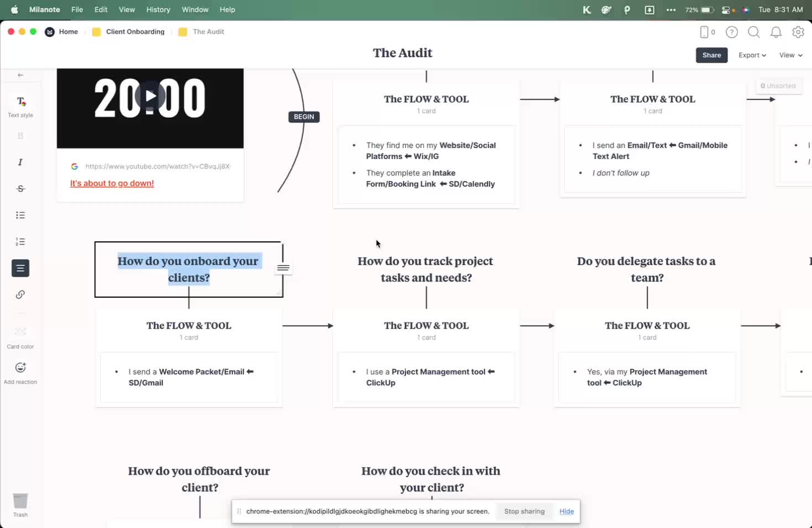Toggle the center text alignment button
Screen dimensions: 812x528
coord(20,268)
